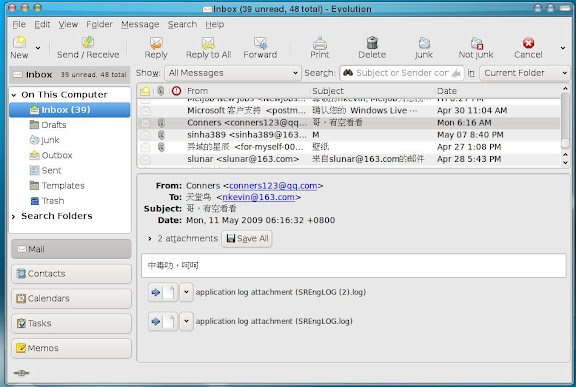Click the New mail icon
The height and width of the screenshot is (387, 576).
coord(19,42)
